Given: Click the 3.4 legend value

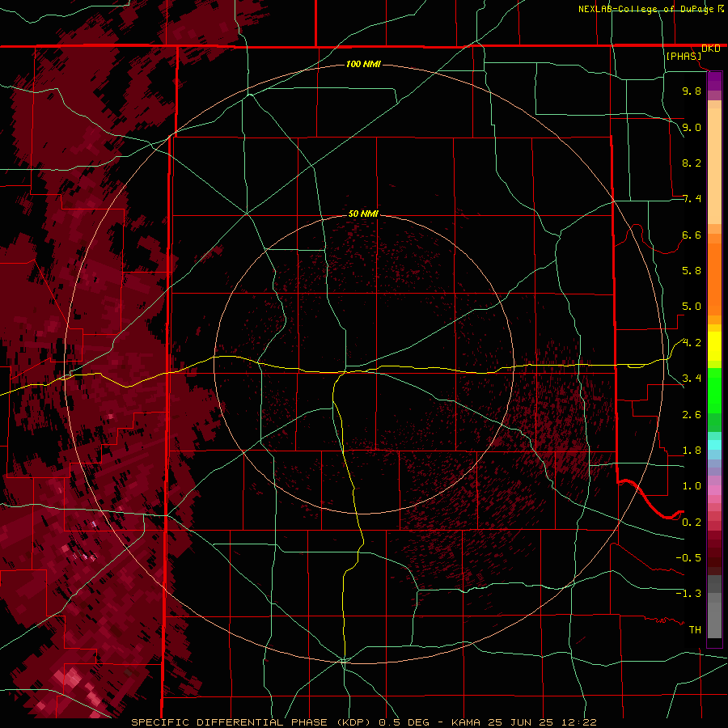Looking at the screenshot, I should (692, 379).
